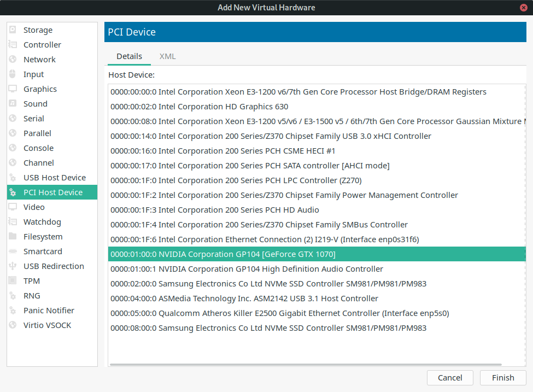Image resolution: width=533 pixels, height=392 pixels.
Task: Click the Cancel button
Action: pyautogui.click(x=450, y=378)
